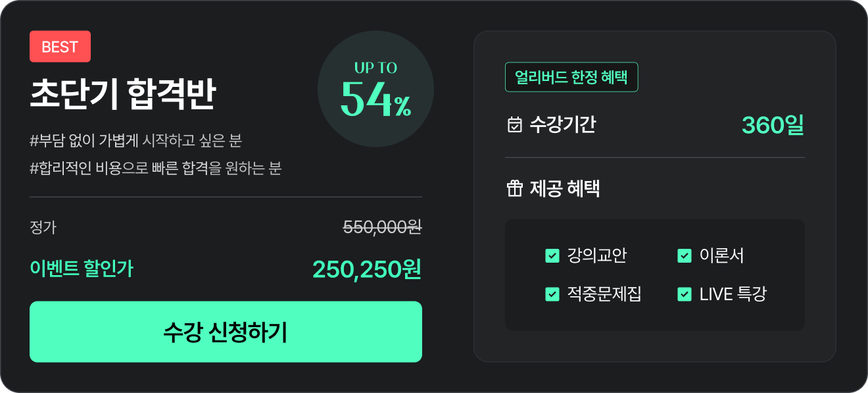Click the 360일 course duration value

pyautogui.click(x=773, y=125)
